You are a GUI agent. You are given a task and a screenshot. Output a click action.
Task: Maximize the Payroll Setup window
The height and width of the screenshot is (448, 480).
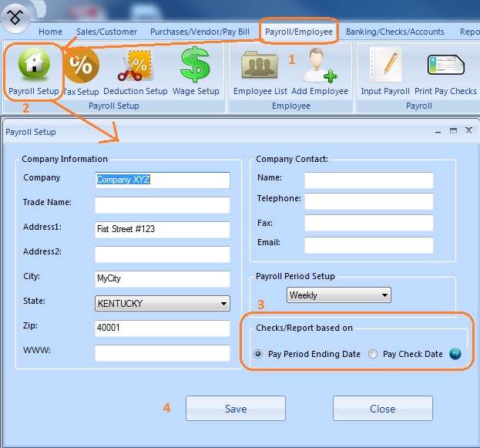[453, 131]
